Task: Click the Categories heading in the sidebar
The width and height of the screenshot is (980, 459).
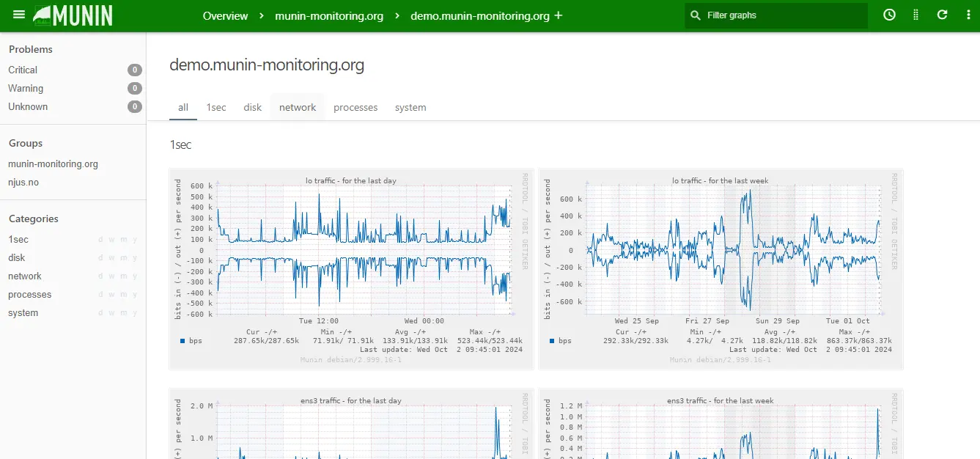Action: 34,219
